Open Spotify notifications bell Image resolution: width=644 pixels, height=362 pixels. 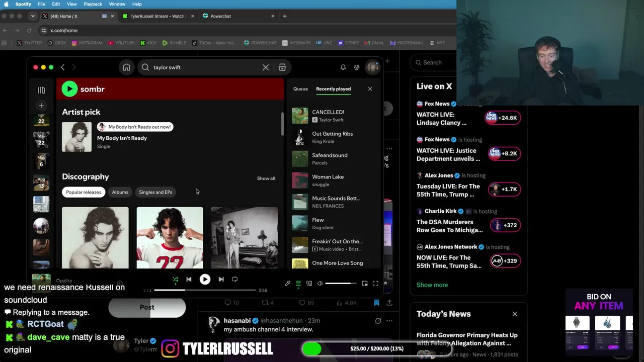(343, 67)
